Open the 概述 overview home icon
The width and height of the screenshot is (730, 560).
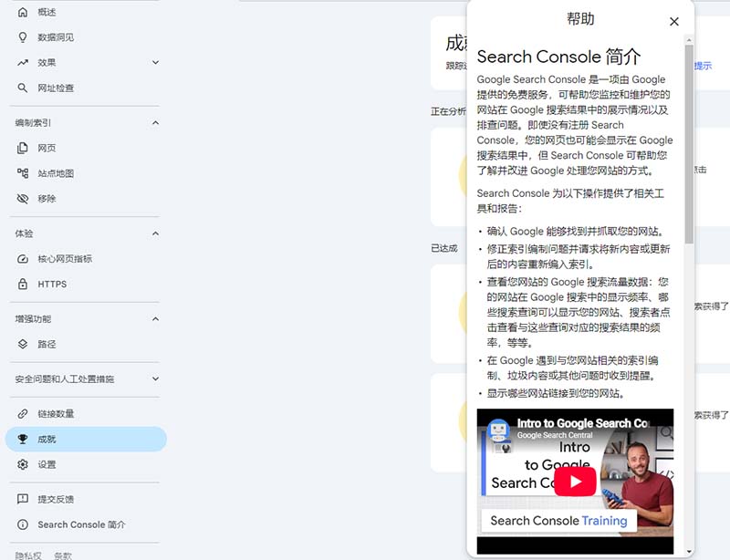click(x=22, y=12)
